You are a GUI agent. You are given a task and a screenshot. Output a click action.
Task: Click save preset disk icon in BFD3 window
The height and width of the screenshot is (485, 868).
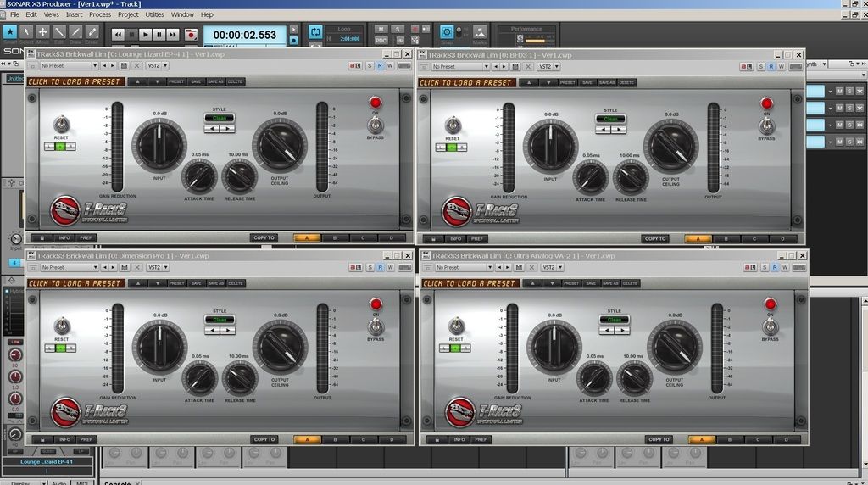pyautogui.click(x=517, y=66)
